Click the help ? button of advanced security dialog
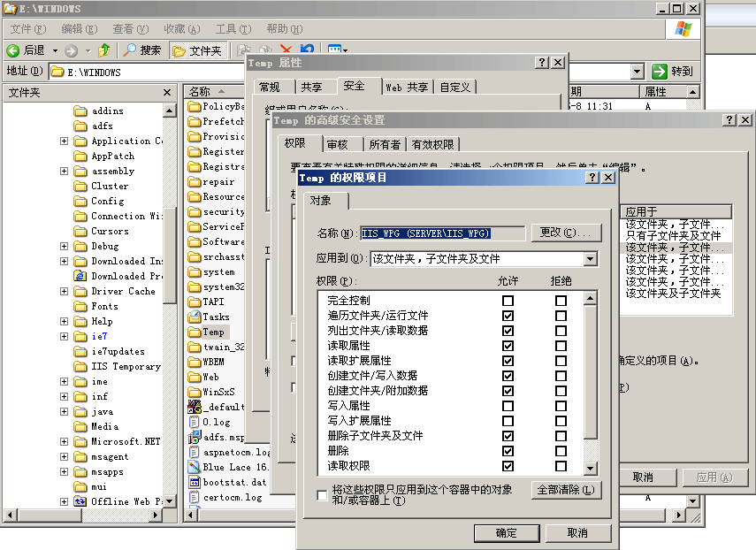 pos(729,119)
